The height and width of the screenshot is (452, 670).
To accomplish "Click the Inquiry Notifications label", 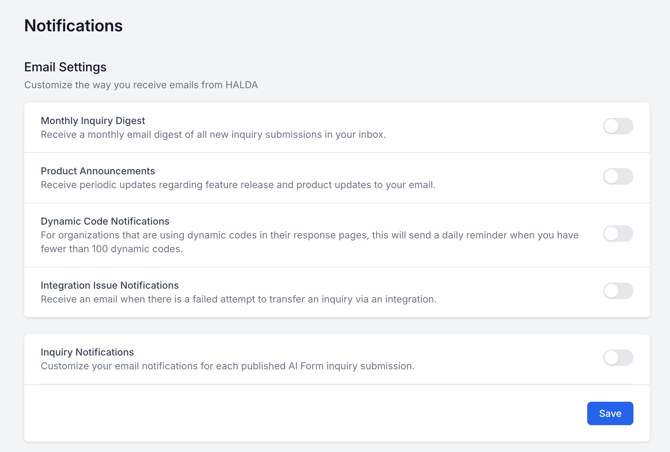I will [87, 352].
